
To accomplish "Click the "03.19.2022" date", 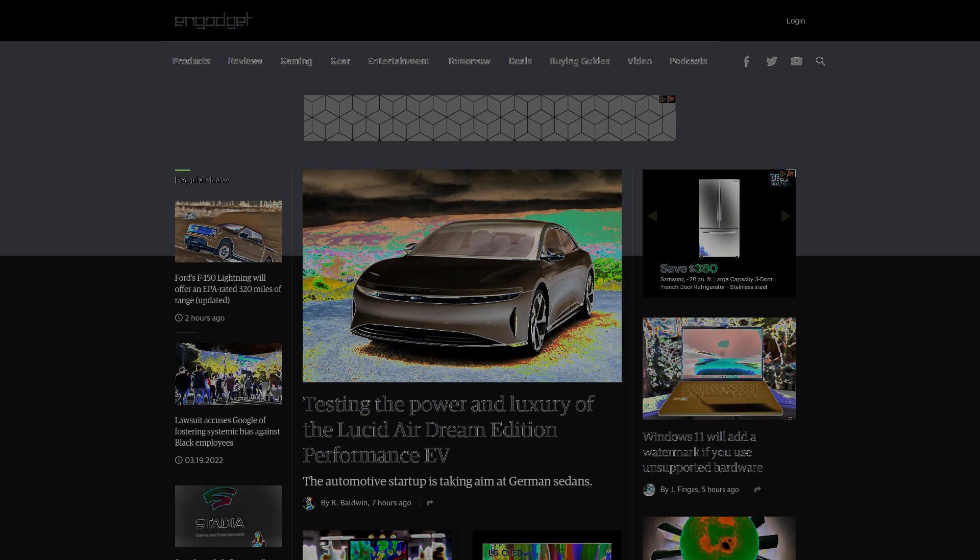I will tap(204, 460).
